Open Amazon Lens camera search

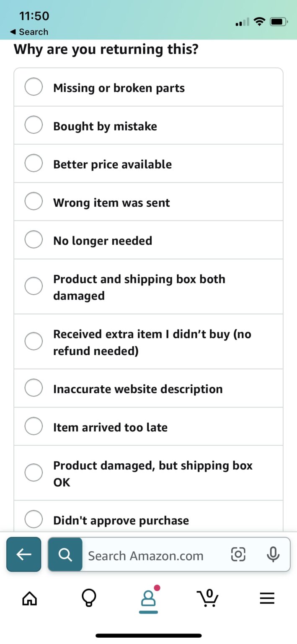[238, 554]
